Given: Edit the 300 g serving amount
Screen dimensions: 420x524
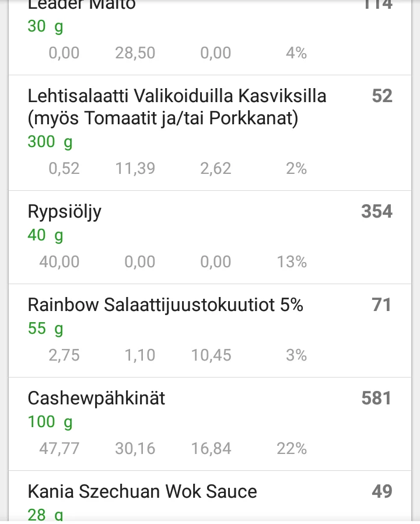Looking at the screenshot, I should click(x=50, y=142).
